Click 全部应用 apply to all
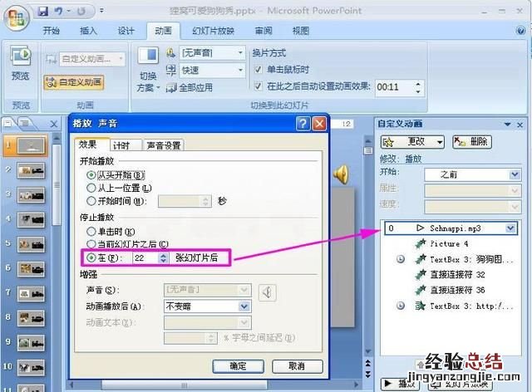Image resolution: width=532 pixels, height=392 pixels. click(x=190, y=88)
